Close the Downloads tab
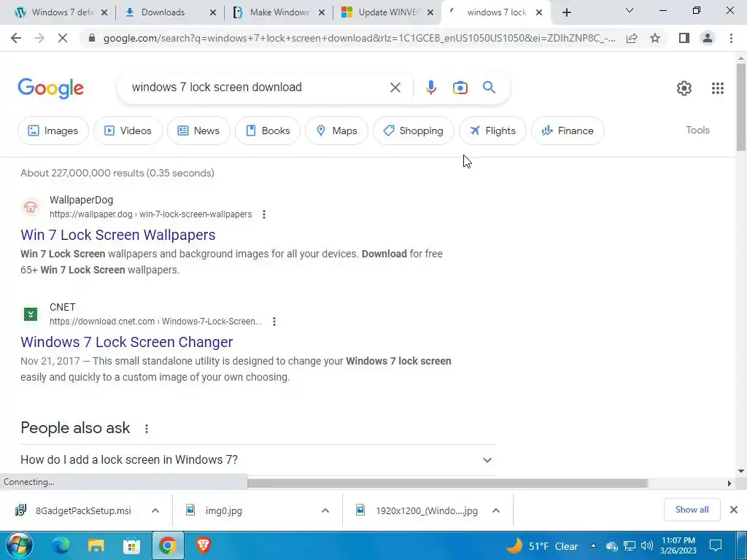Screen dimensions: 747x560 pyautogui.click(x=213, y=13)
